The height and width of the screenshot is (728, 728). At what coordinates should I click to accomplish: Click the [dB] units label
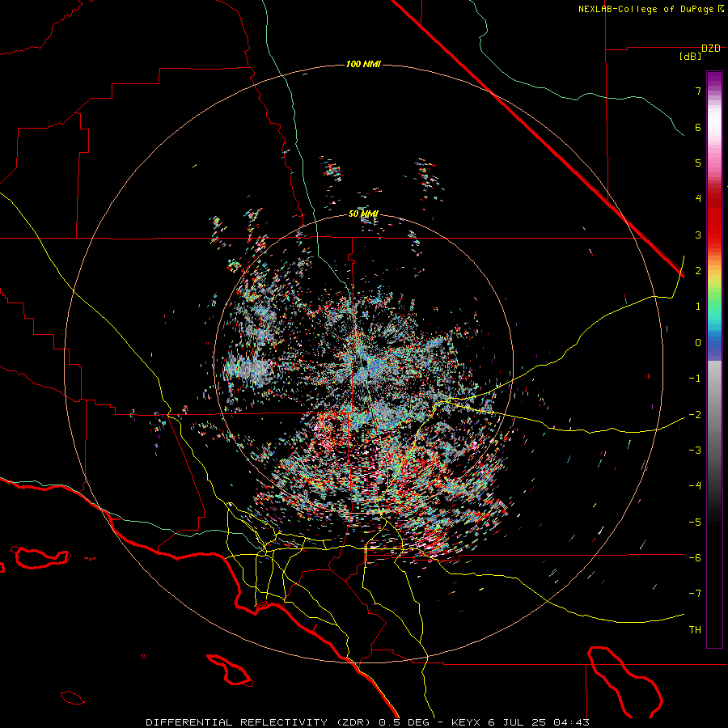pos(691,57)
